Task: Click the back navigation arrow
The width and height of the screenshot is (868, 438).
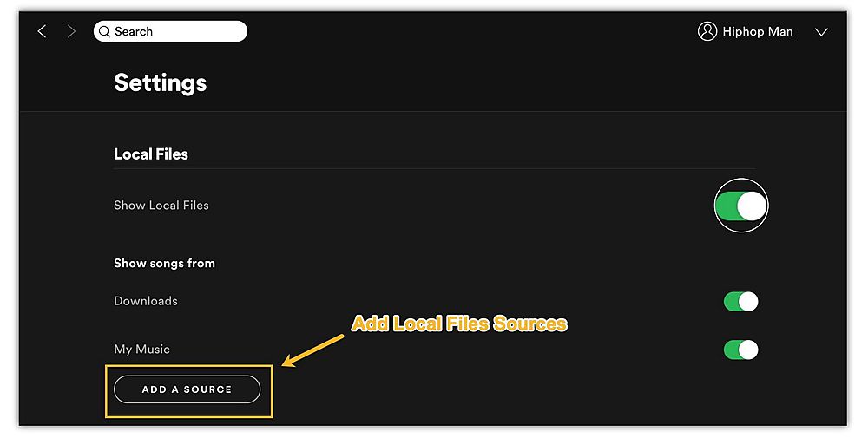Action: click(42, 32)
